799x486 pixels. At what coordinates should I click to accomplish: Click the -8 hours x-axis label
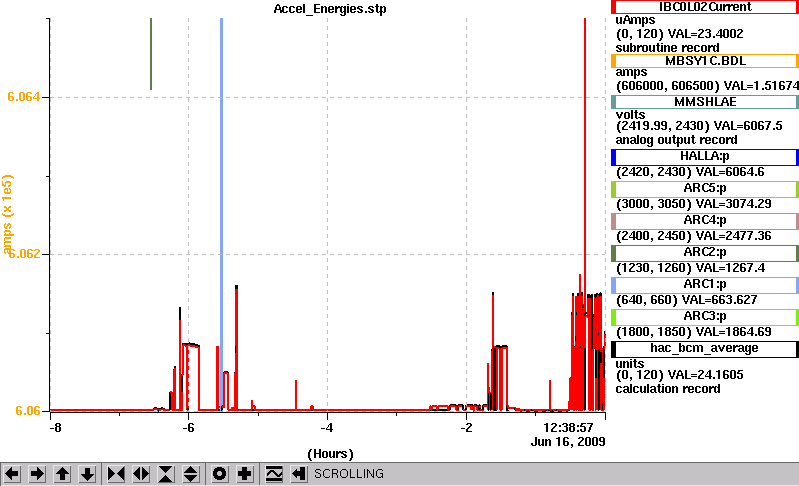click(x=56, y=428)
